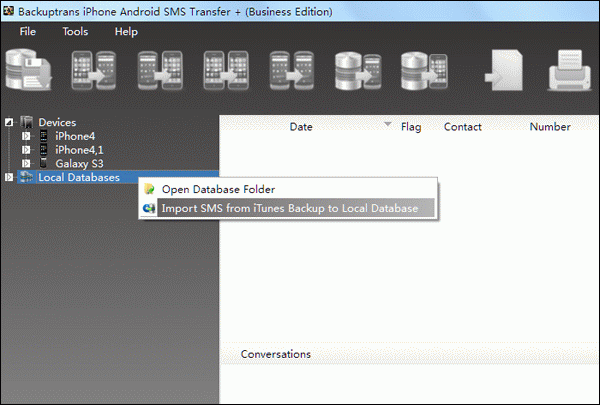Expand the Galaxy S3 node arrow

click(x=26, y=163)
